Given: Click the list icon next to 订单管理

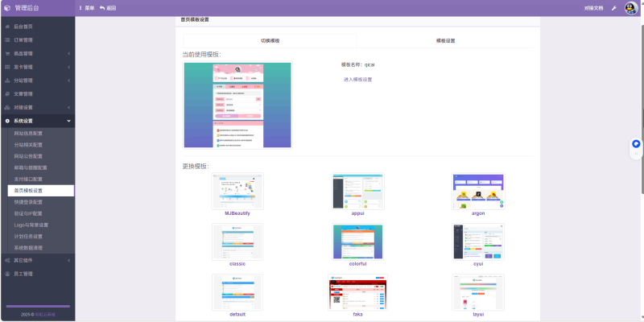Looking at the screenshot, I should (7, 40).
